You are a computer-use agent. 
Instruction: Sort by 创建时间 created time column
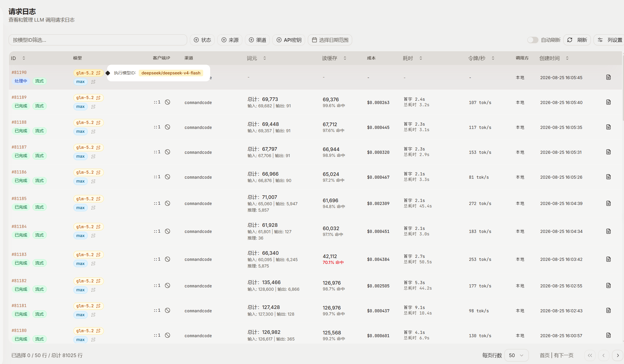554,58
